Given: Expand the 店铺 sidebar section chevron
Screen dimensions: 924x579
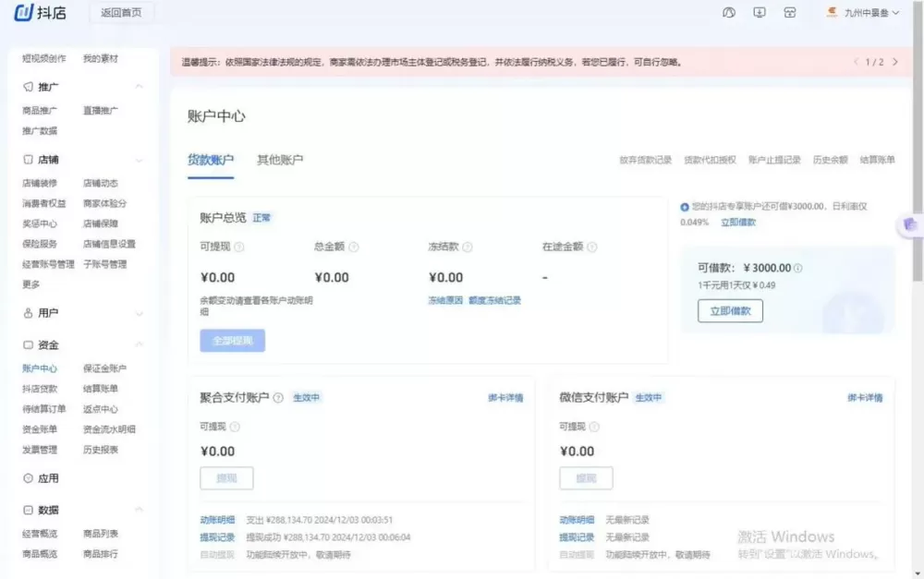Looking at the screenshot, I should (x=140, y=160).
